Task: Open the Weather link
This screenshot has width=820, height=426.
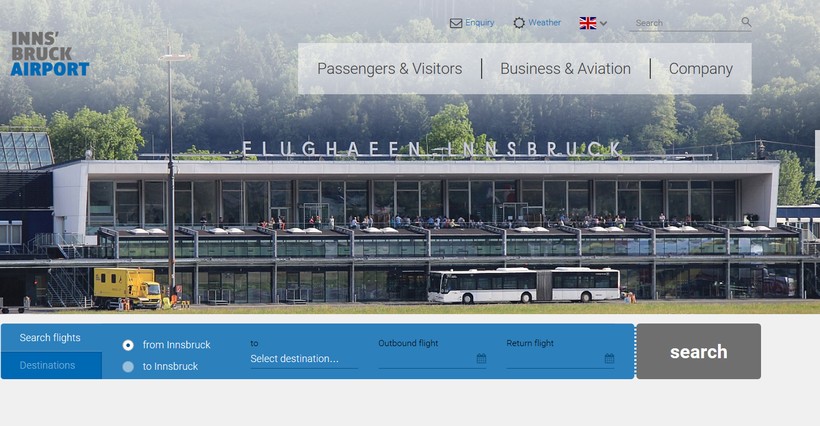Action: tap(544, 22)
